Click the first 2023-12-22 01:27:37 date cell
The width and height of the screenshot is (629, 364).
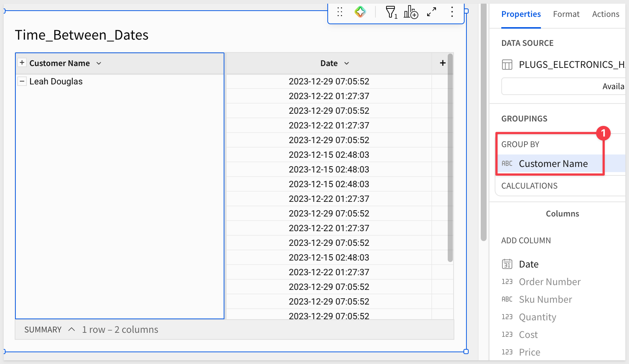(329, 96)
